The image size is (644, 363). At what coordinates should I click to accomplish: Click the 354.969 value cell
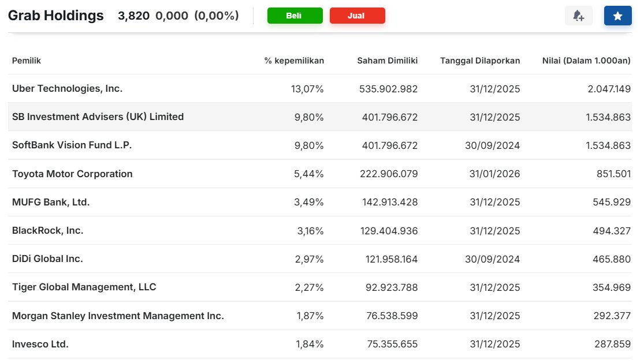coord(612,287)
